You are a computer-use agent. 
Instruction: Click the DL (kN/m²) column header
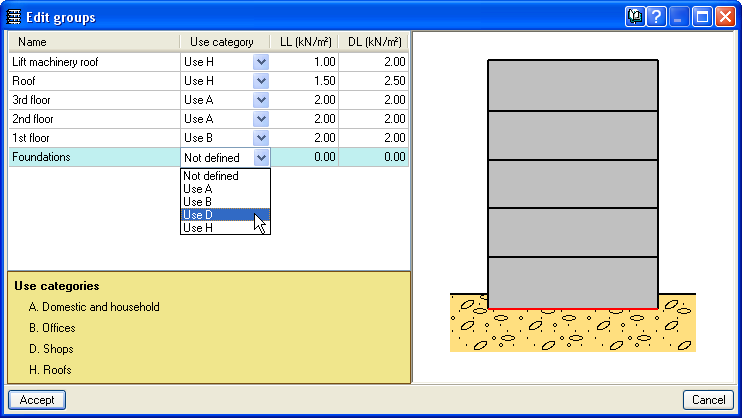pos(374,42)
